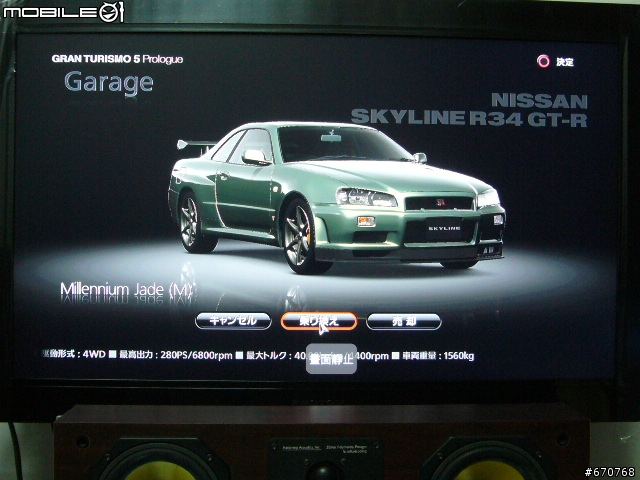Click the 画面静止 screen freeze overlay
The image size is (640, 480).
coord(331,359)
